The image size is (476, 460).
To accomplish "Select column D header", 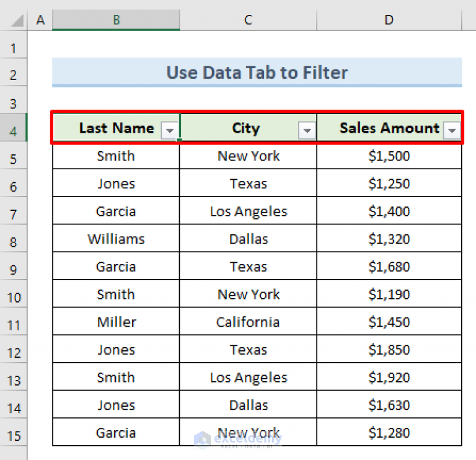I will pos(389,20).
